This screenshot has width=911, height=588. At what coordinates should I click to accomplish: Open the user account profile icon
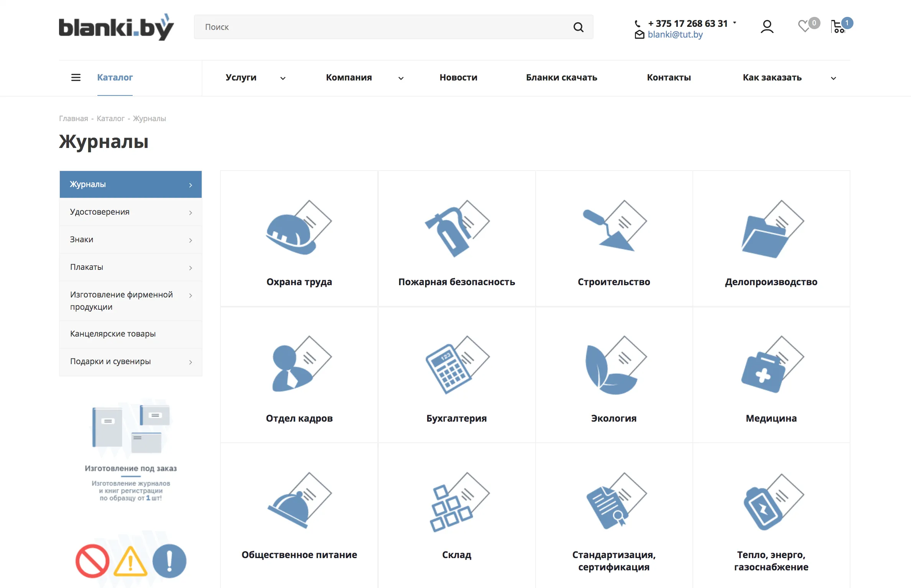(x=767, y=27)
